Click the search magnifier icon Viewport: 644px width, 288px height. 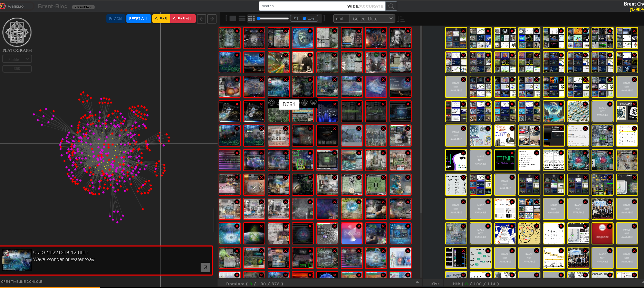(x=391, y=6)
